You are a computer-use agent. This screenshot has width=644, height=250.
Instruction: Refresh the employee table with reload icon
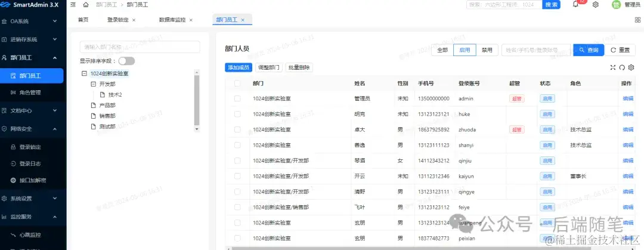pos(622,67)
